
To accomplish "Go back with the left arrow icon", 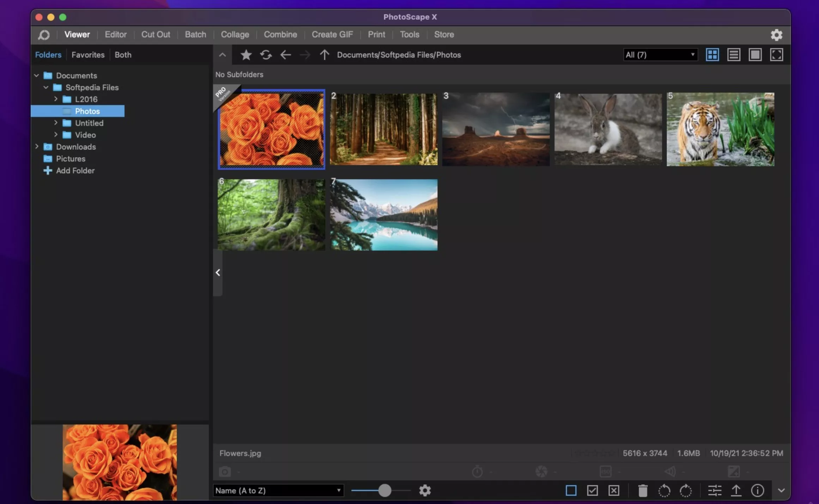I will click(285, 55).
